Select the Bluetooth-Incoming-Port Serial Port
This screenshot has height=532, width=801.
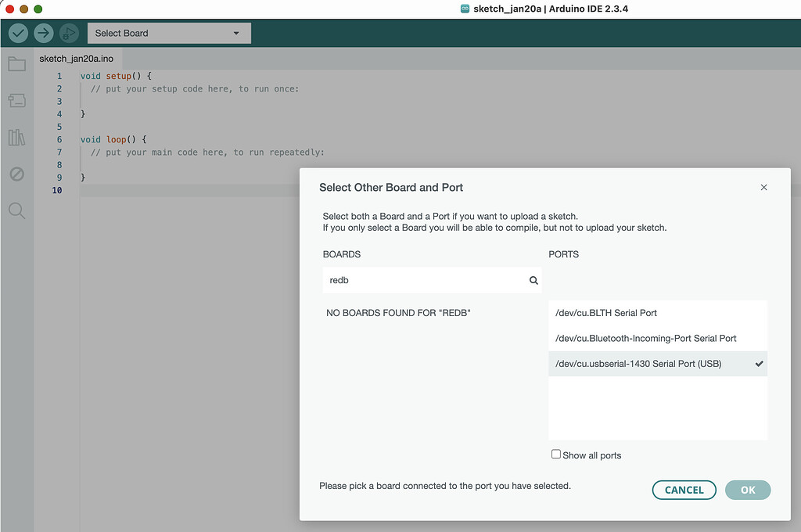click(657, 338)
